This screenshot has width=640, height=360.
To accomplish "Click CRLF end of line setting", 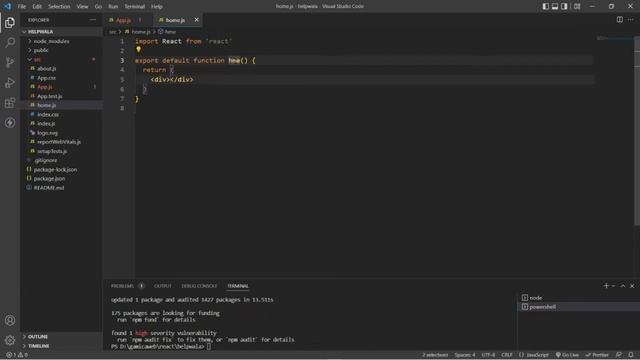I will pos(507,355).
